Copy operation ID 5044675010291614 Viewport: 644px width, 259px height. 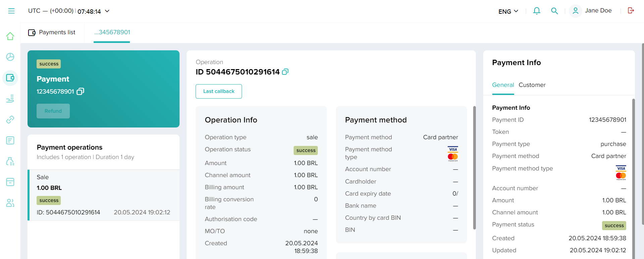[285, 72]
